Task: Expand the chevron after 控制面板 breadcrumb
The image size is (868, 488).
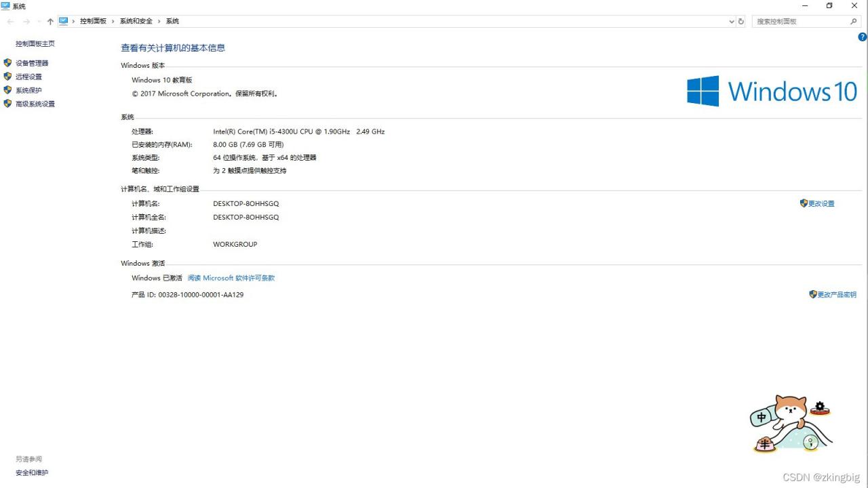Action: (x=113, y=22)
